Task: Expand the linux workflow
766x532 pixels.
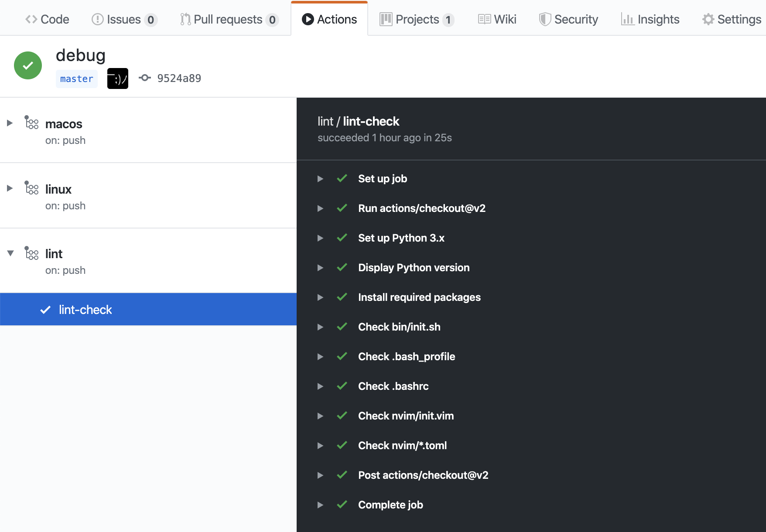Action: pyautogui.click(x=10, y=188)
